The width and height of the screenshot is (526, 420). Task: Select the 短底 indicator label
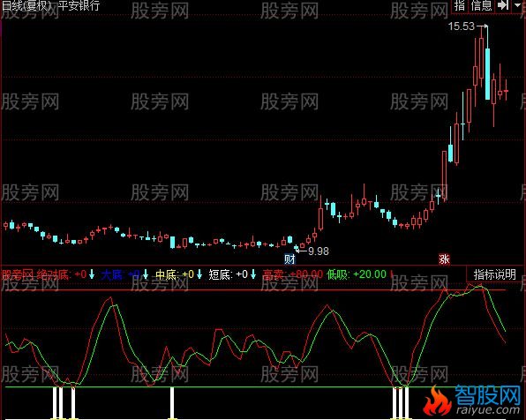coord(220,274)
